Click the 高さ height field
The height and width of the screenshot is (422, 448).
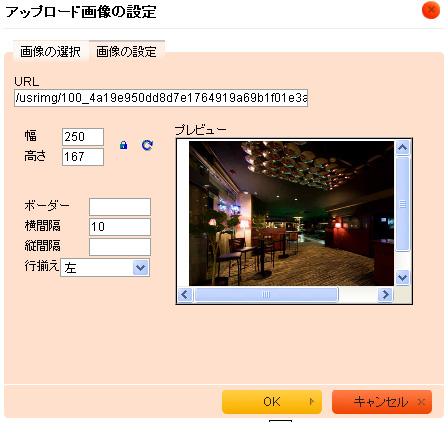click(x=83, y=157)
